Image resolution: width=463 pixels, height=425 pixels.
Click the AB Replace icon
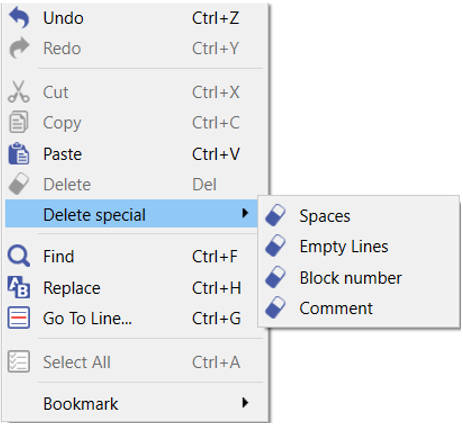(19, 287)
